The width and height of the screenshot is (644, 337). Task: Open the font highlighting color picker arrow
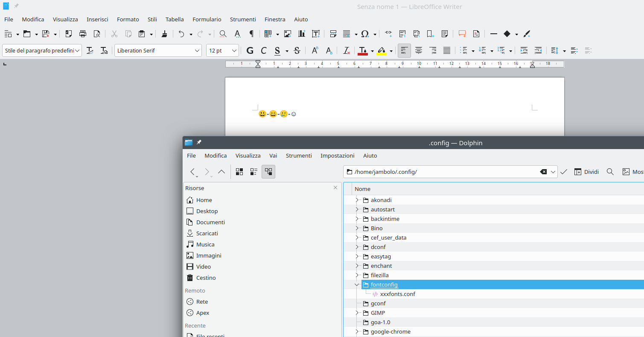click(x=390, y=50)
